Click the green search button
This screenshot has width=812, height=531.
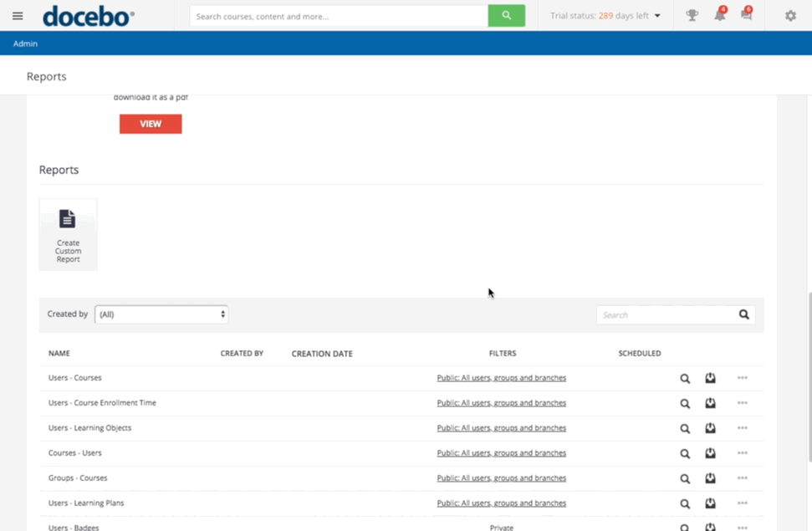pos(506,16)
